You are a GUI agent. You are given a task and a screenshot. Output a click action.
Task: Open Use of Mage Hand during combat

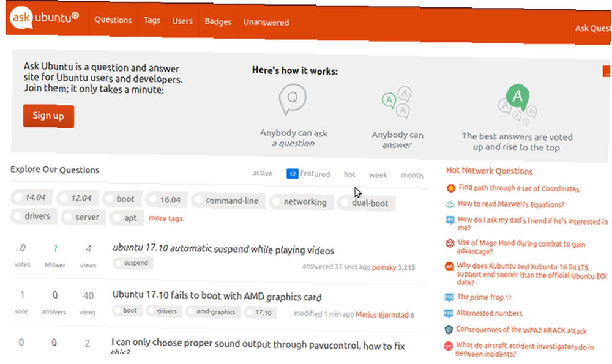521,247
